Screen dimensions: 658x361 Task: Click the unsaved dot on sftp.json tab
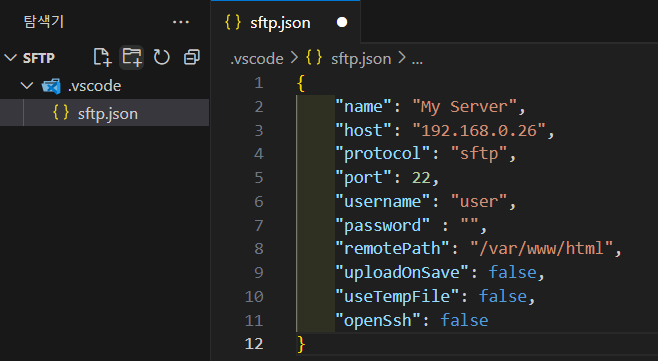(342, 22)
